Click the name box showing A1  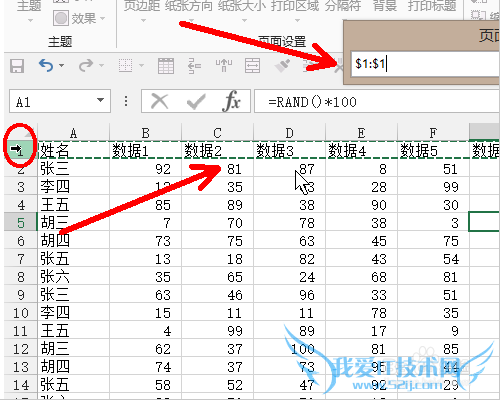60,101
